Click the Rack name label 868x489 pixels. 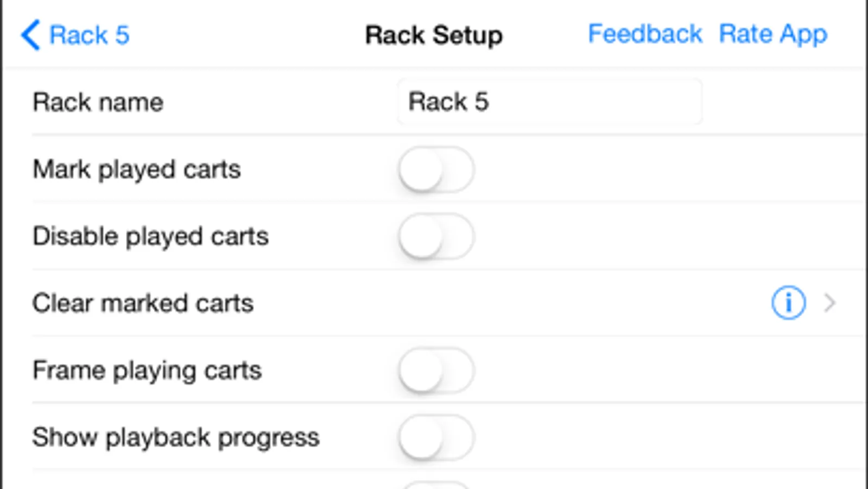98,102
